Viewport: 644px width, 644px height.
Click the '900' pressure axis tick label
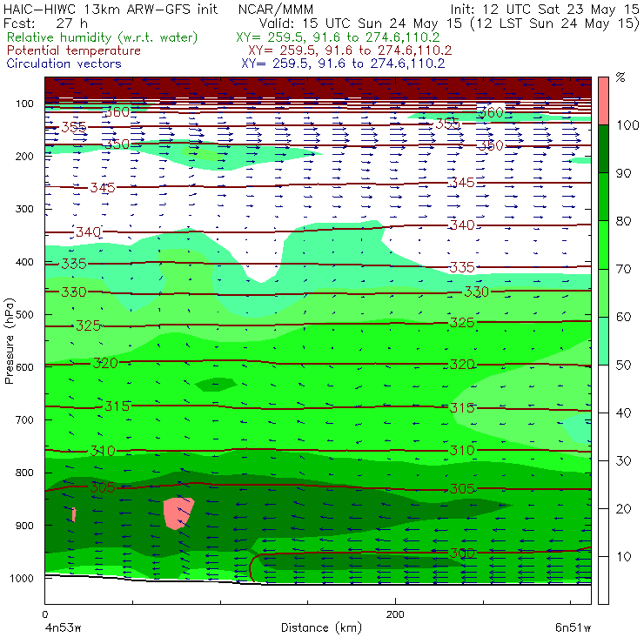point(24,526)
